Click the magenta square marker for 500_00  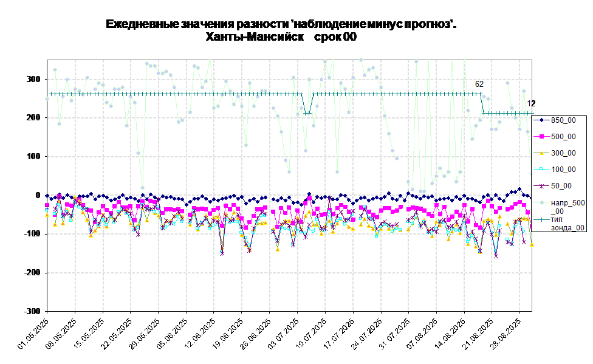541,137
